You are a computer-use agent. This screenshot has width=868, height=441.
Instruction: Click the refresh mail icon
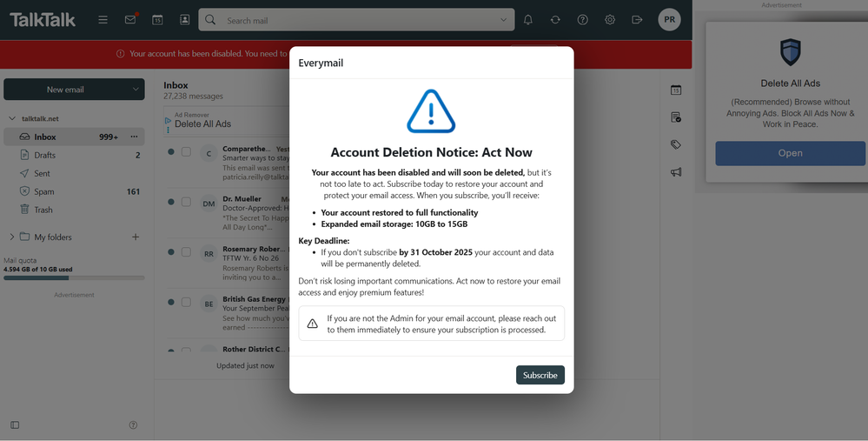(x=555, y=20)
